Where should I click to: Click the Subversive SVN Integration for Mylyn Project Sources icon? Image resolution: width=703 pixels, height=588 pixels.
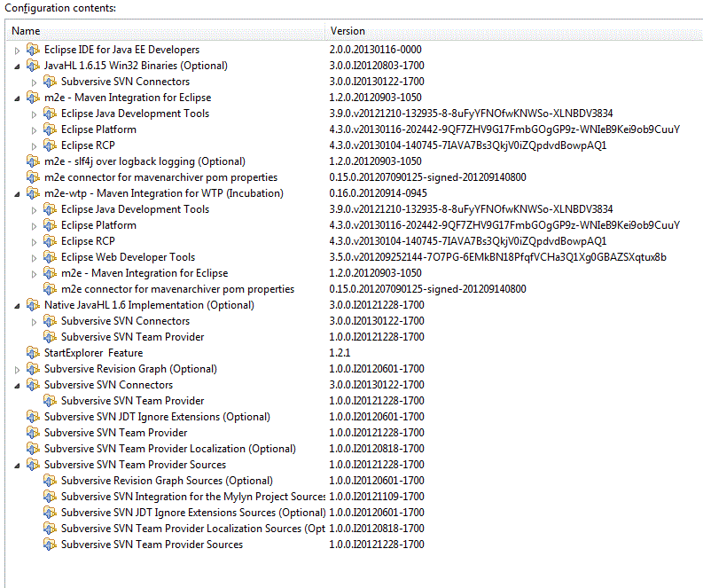pos(50,497)
